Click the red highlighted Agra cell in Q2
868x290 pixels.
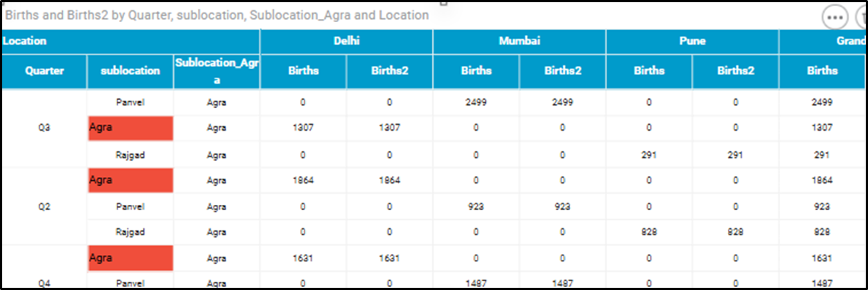(131, 181)
